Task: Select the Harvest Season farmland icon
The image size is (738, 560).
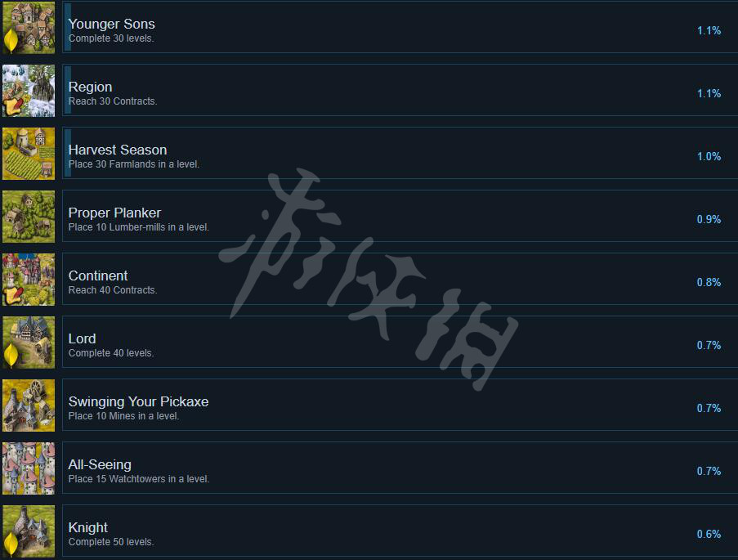Action: (29, 154)
